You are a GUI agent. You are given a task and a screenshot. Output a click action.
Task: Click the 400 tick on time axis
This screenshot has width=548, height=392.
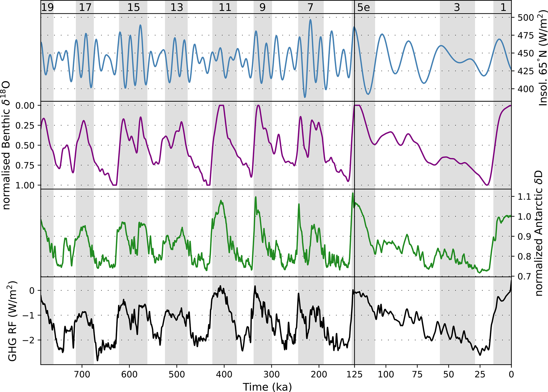coord(224,374)
